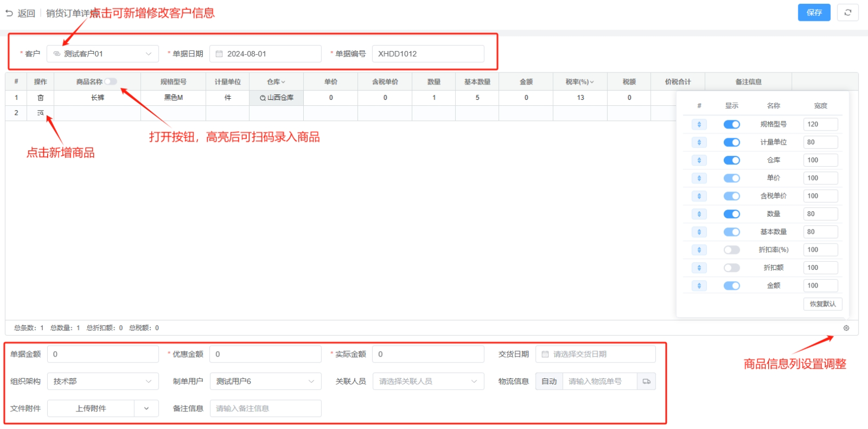868x429 pixels.
Task: Open the 制单用户 dropdown showing 测试用户6
Action: coord(265,381)
